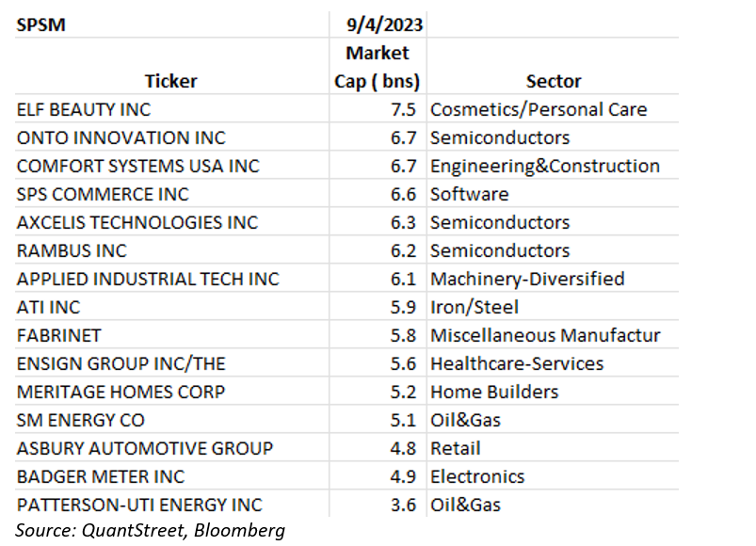Image resolution: width=756 pixels, height=546 pixels.
Task: Click the Iron/Steel sector cell
Action: pos(475,307)
